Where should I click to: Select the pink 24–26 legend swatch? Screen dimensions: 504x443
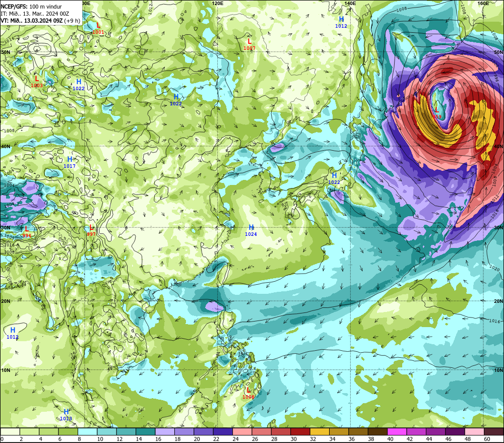click(x=242, y=432)
